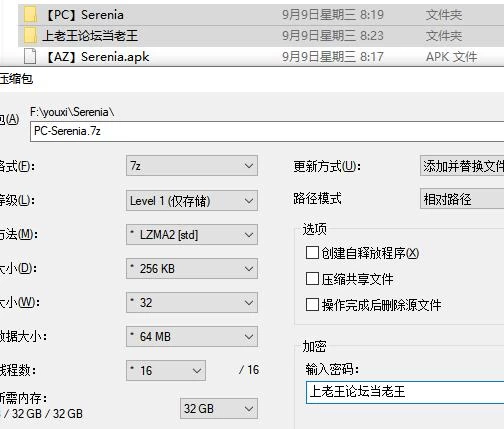
Task: Open the 64 MB solid block size dropdown
Action: pos(192,337)
